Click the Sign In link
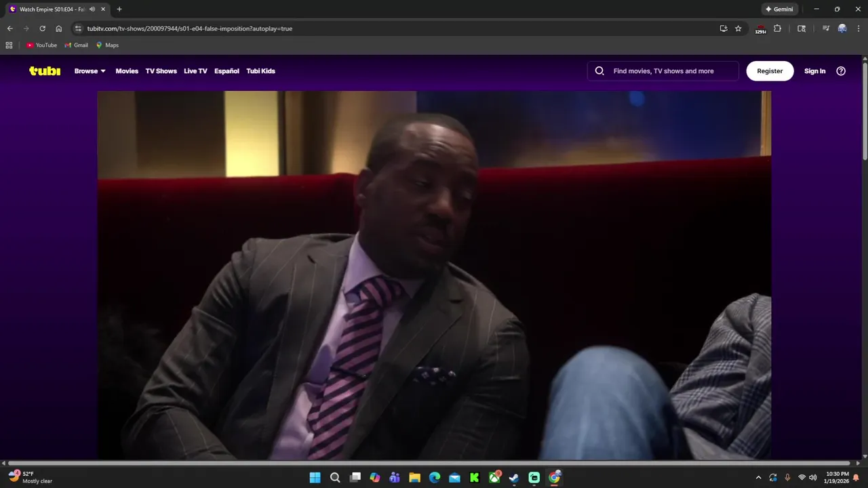 click(814, 70)
